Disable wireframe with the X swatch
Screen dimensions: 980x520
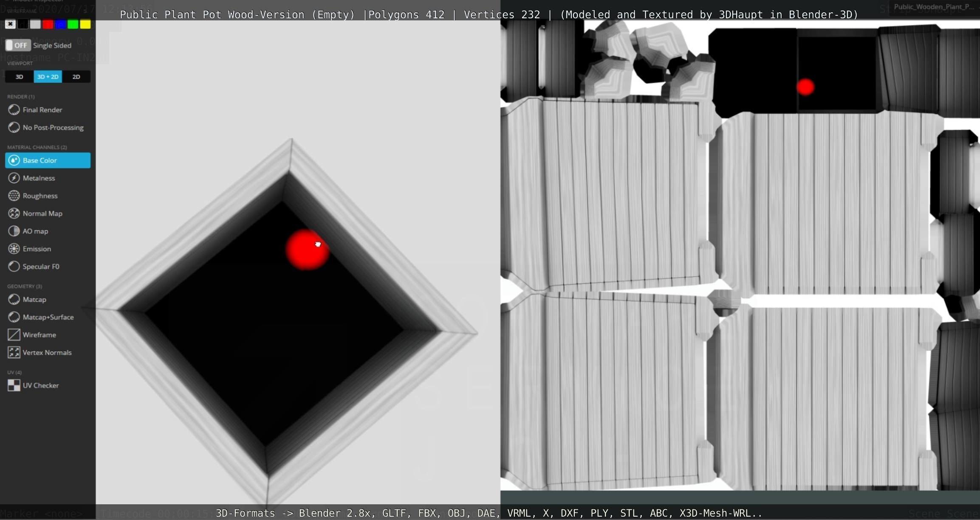pyautogui.click(x=10, y=24)
